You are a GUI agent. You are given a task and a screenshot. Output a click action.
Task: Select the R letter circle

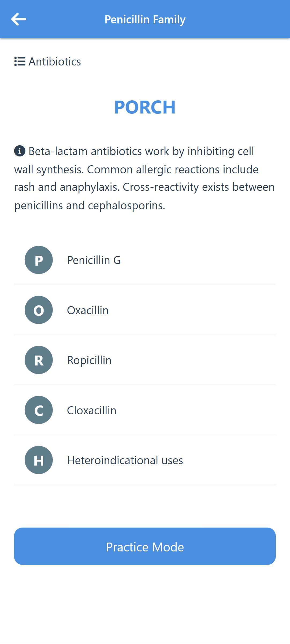point(39,360)
